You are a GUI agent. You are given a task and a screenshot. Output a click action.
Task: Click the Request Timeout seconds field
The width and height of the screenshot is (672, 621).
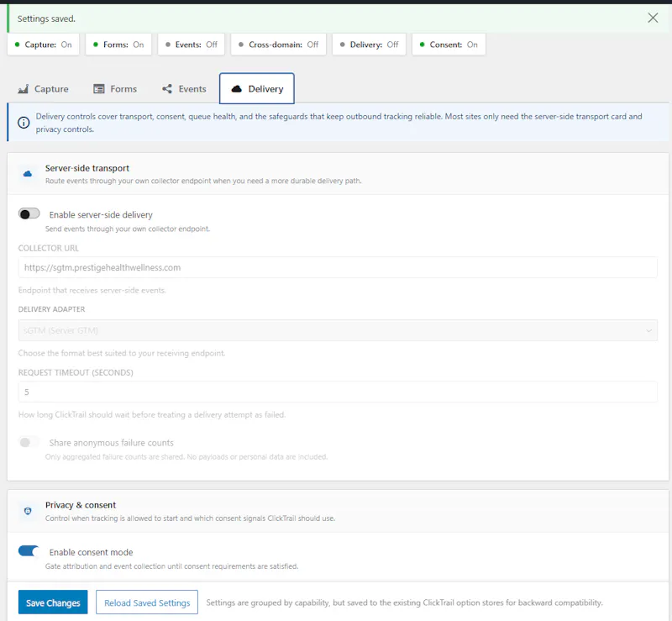pyautogui.click(x=338, y=392)
